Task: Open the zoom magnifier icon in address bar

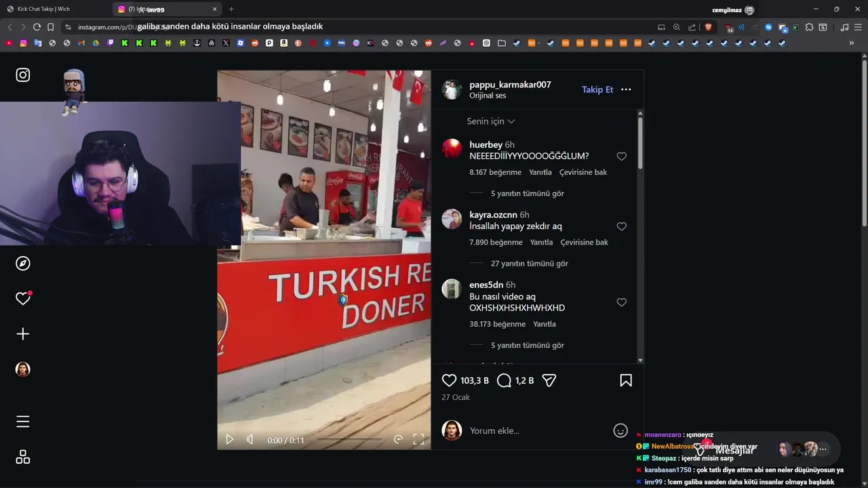Action: point(676,27)
